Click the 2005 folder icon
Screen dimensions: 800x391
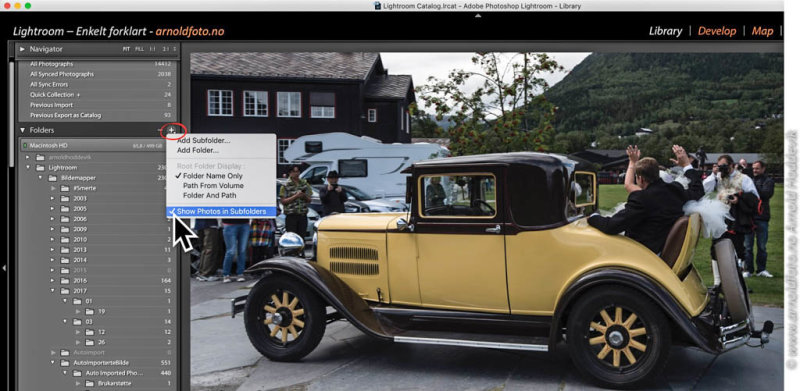coord(65,209)
